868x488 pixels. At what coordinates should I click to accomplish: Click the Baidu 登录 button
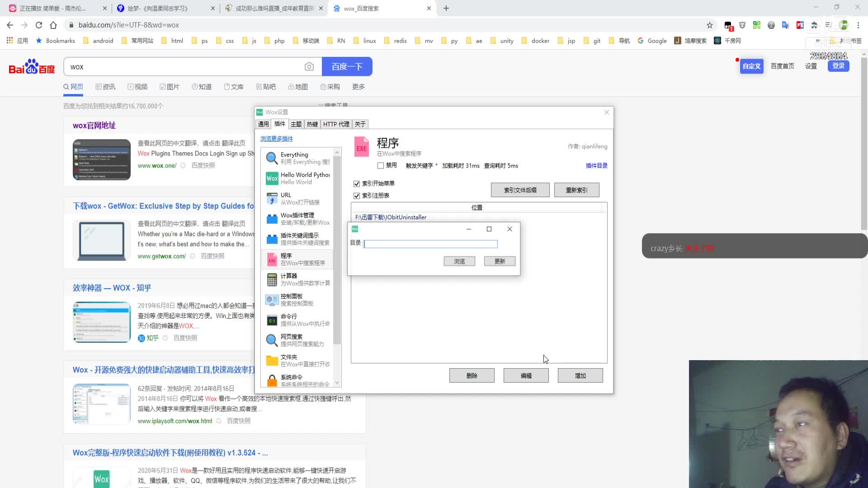(839, 66)
